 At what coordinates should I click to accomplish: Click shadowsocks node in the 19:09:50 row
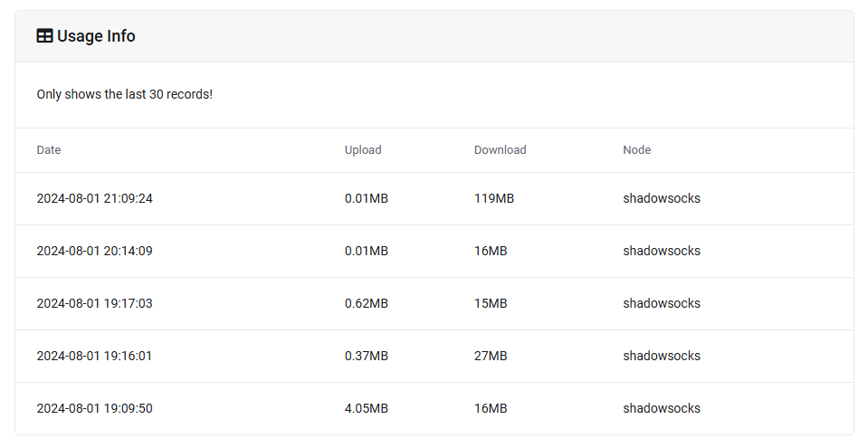[661, 408]
